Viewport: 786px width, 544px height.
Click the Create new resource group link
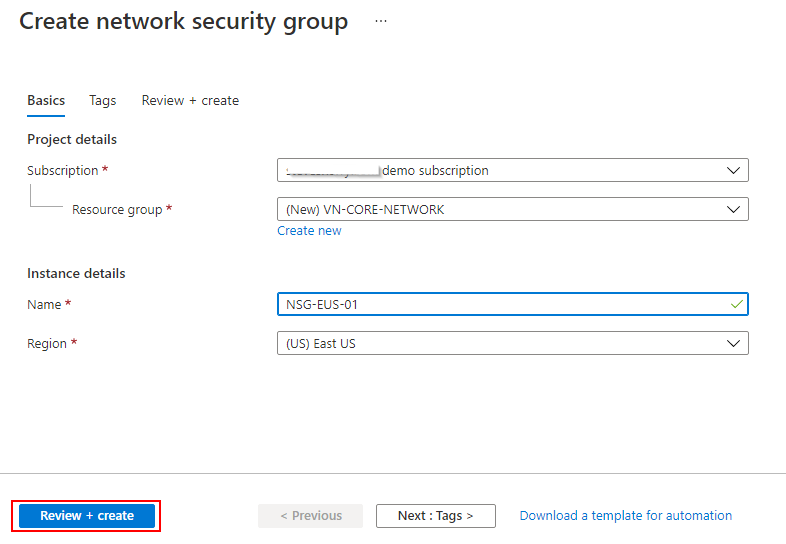(309, 231)
